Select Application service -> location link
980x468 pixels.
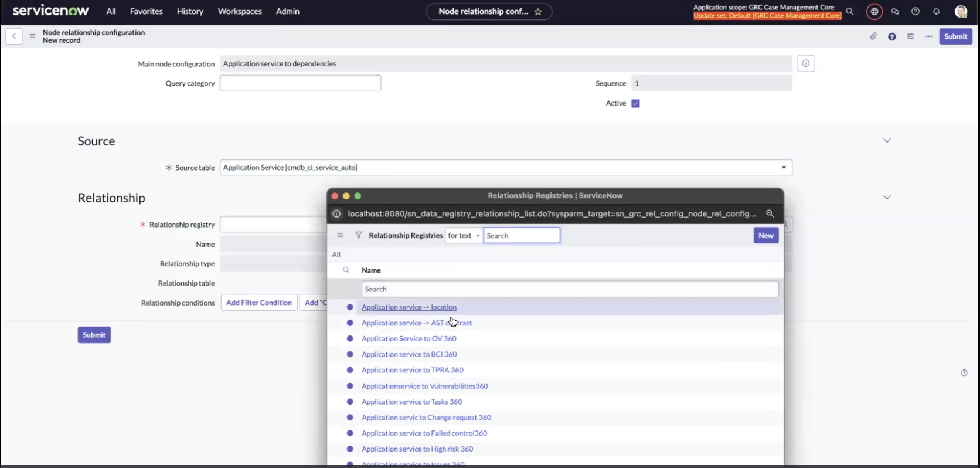[x=409, y=307]
